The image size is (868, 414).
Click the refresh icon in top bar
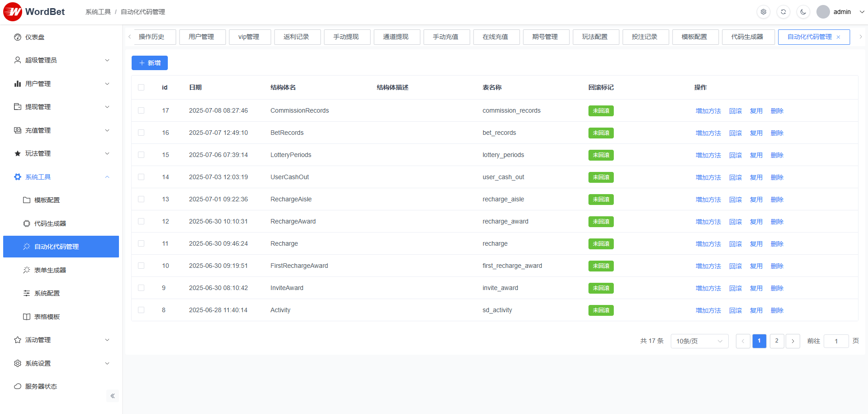point(783,12)
